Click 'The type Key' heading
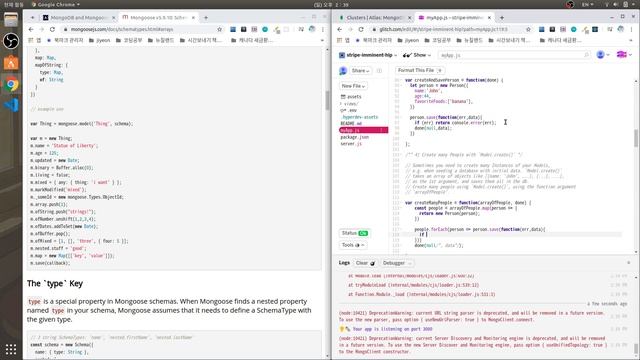The width and height of the screenshot is (640, 360). [x=55, y=283]
